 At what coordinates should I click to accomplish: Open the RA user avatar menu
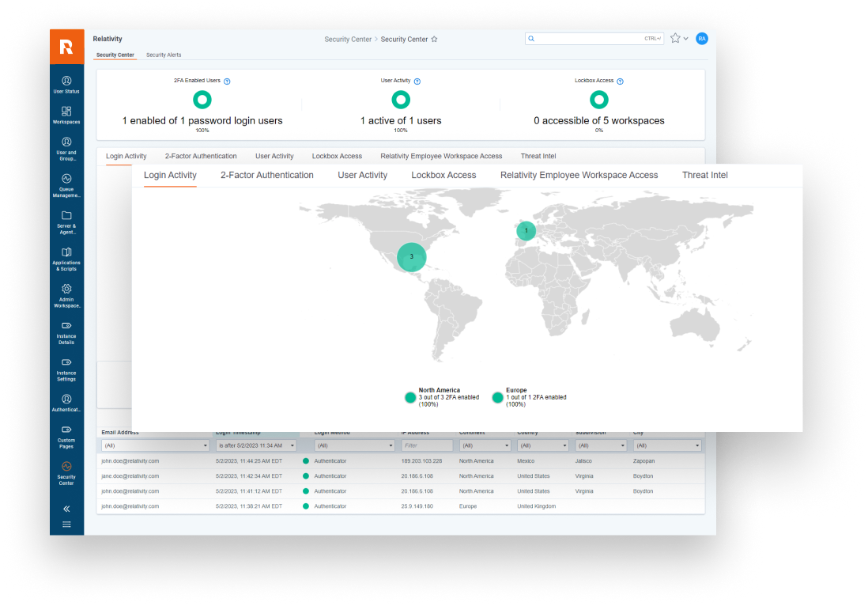(x=702, y=38)
